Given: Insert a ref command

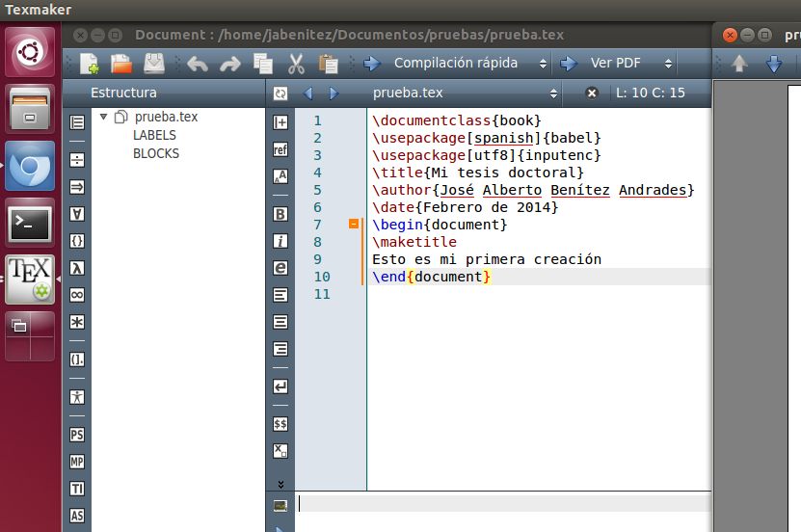Looking at the screenshot, I should (x=280, y=149).
